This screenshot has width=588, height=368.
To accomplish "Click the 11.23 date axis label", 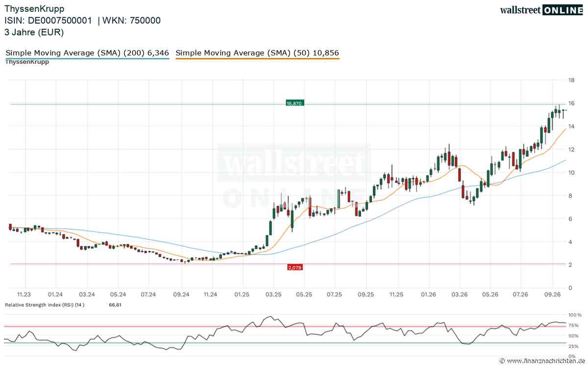I will (x=24, y=294).
